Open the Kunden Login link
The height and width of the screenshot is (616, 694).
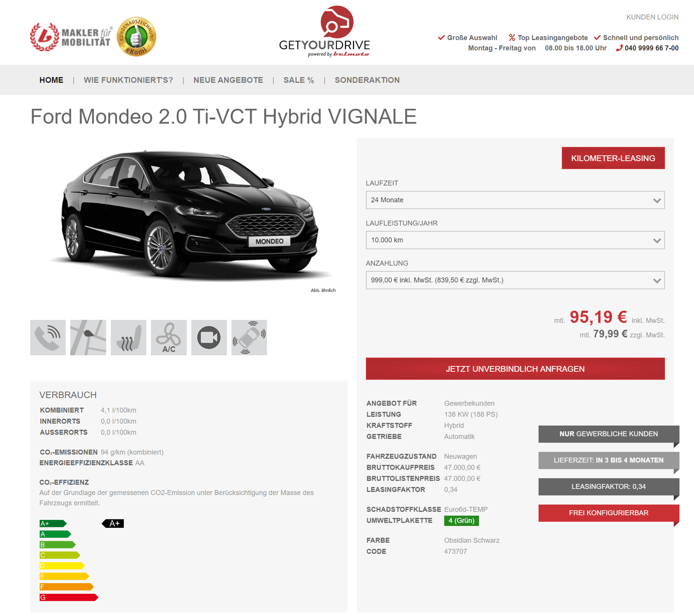652,17
